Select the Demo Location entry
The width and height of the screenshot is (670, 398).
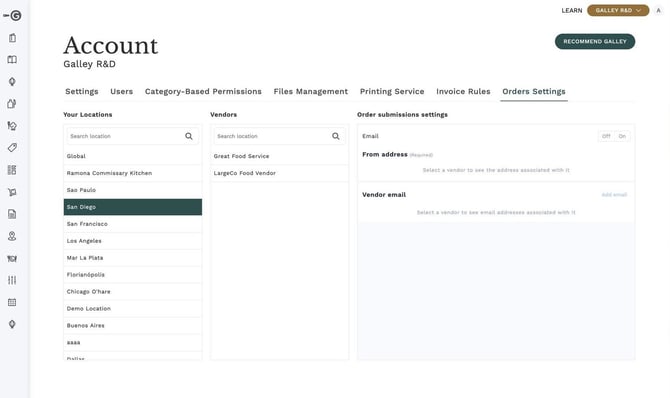[133, 309]
